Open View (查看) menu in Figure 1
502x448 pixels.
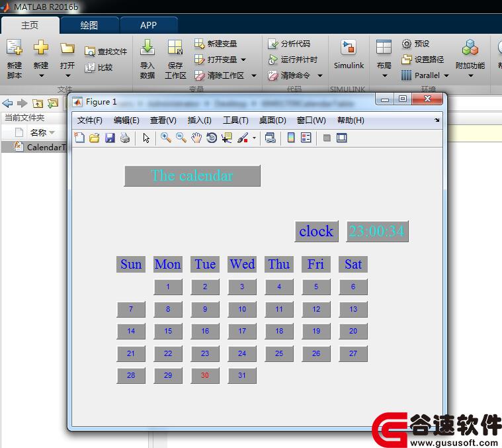[x=163, y=120]
